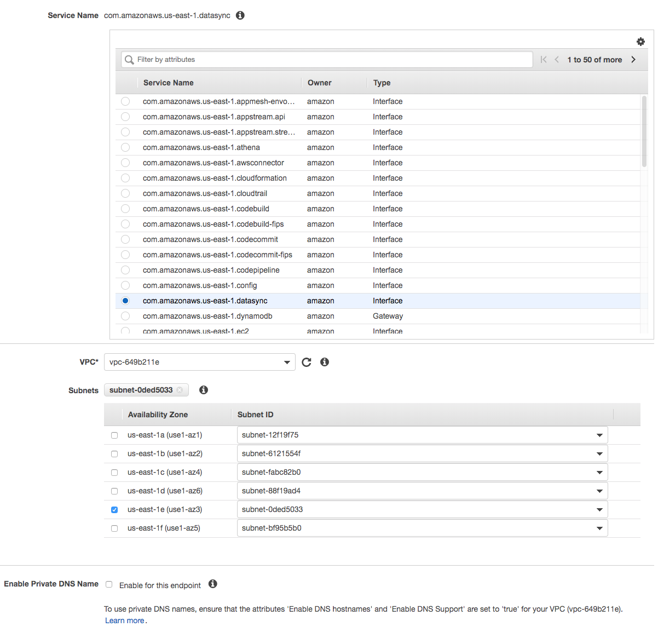Enable the Enable for this endpoint checkbox
Screen dimensions: 658x644
click(109, 584)
